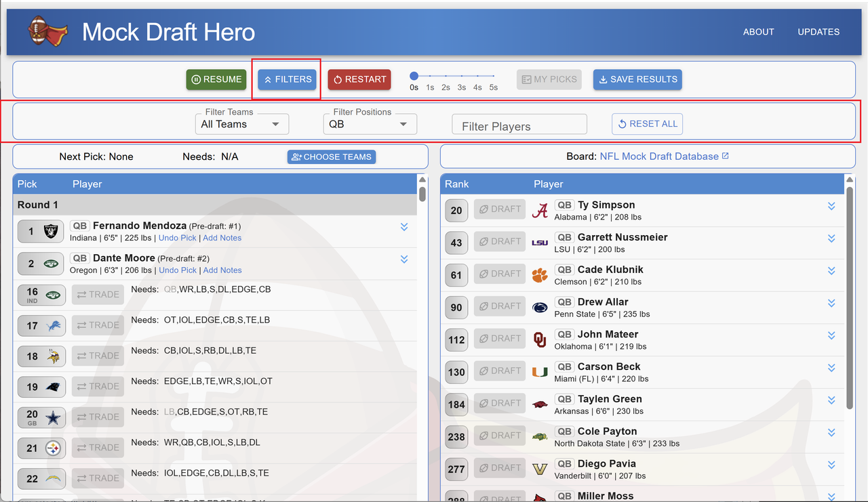
Task: Open the ABOUT page
Action: (x=758, y=31)
